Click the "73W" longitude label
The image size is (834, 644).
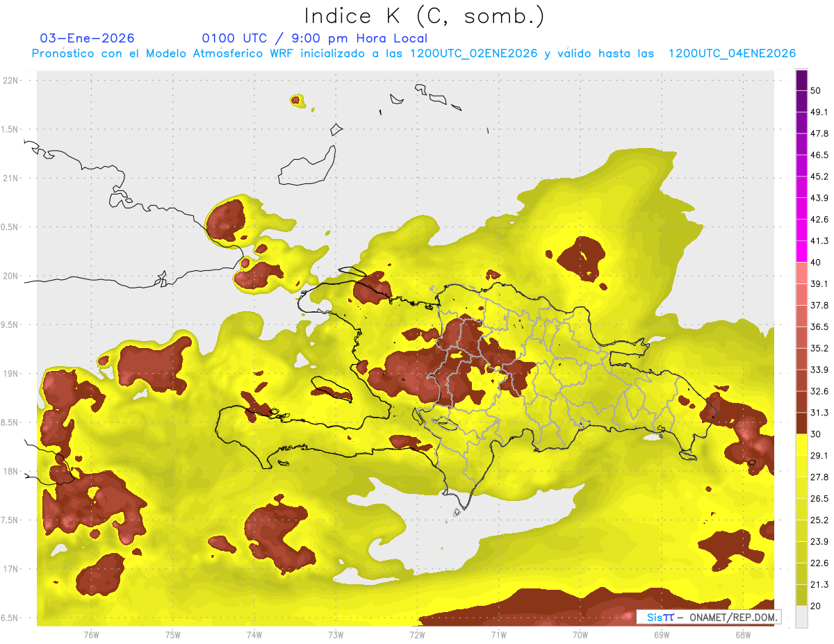(336, 635)
